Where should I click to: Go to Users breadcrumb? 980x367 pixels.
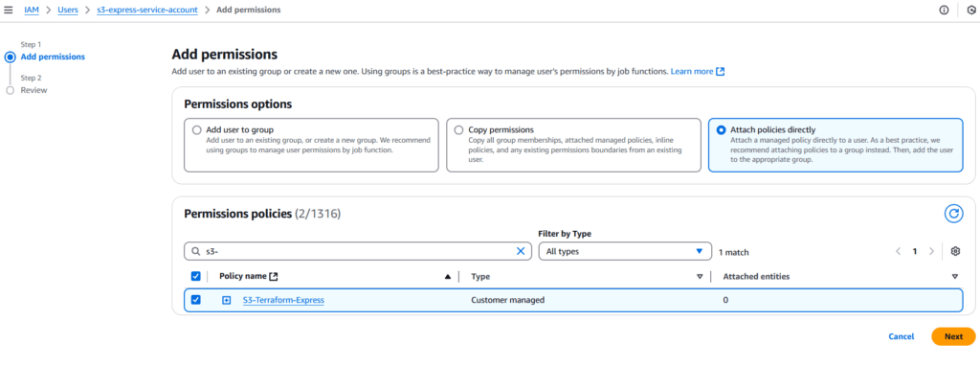point(68,10)
